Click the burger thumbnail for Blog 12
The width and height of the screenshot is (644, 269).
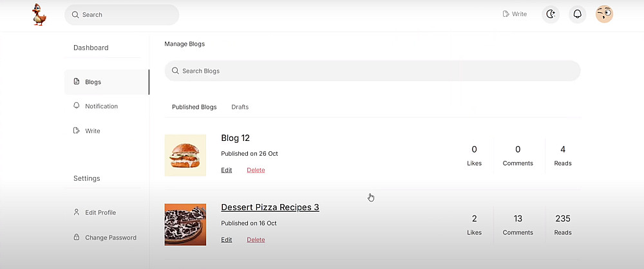(x=185, y=155)
